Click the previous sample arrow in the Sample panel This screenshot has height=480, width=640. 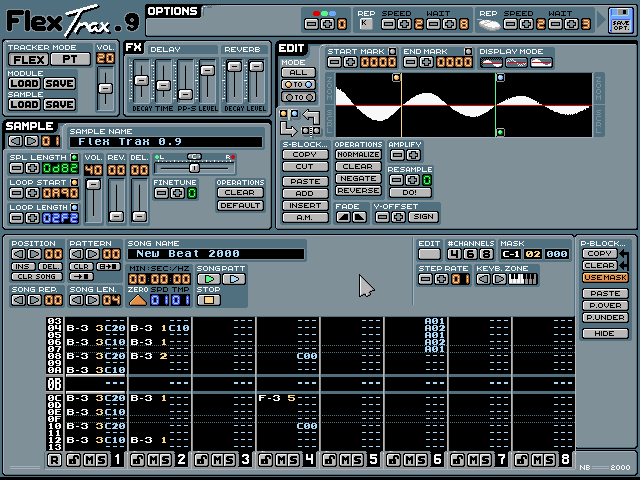16,141
